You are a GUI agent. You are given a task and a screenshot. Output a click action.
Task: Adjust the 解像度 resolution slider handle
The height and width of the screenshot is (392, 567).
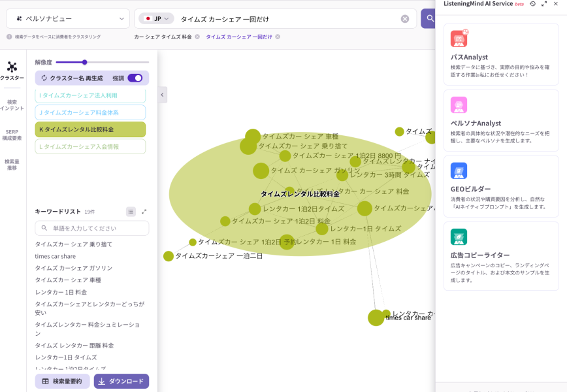(x=85, y=62)
